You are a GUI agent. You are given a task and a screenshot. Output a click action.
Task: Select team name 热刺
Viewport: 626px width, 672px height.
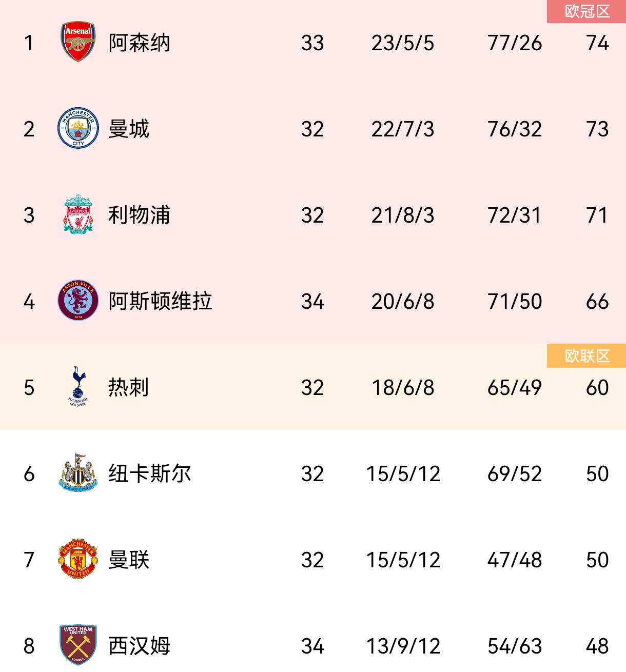pos(129,388)
